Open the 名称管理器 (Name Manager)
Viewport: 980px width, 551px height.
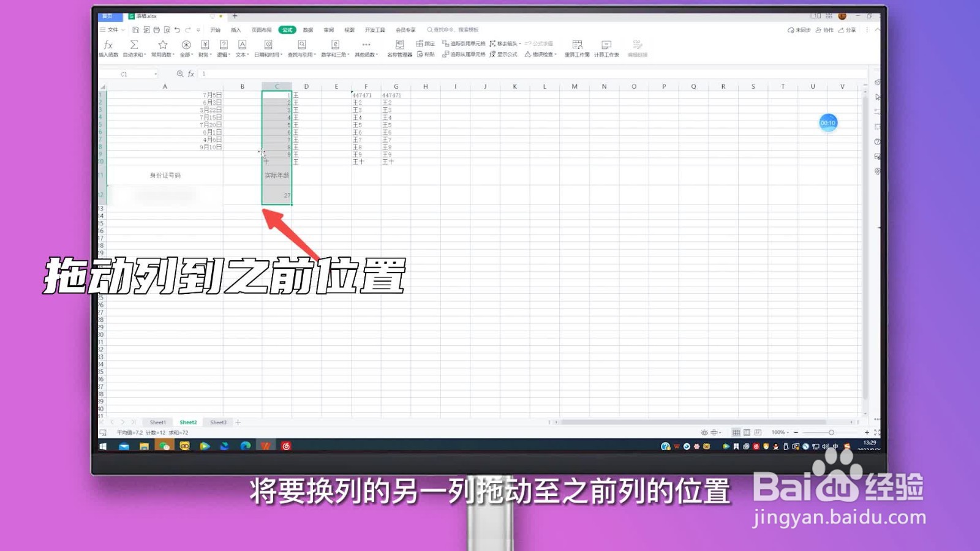(399, 48)
